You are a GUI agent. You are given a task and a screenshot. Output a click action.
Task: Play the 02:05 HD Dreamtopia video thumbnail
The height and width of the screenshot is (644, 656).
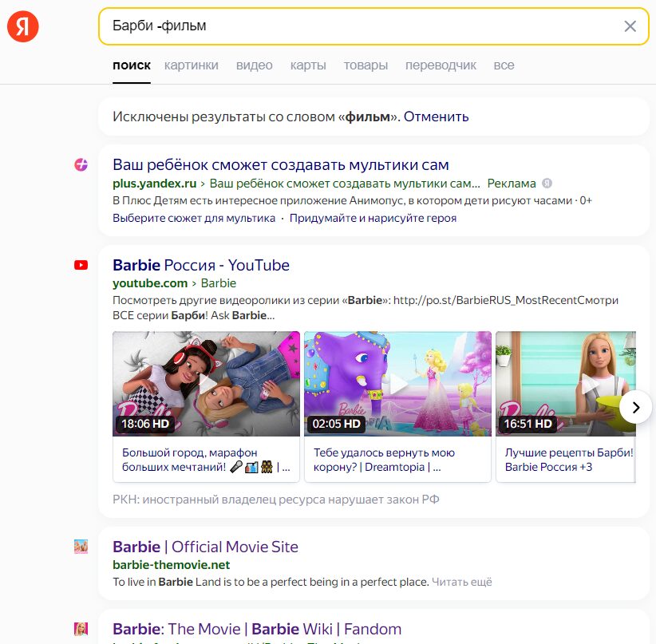tap(398, 384)
